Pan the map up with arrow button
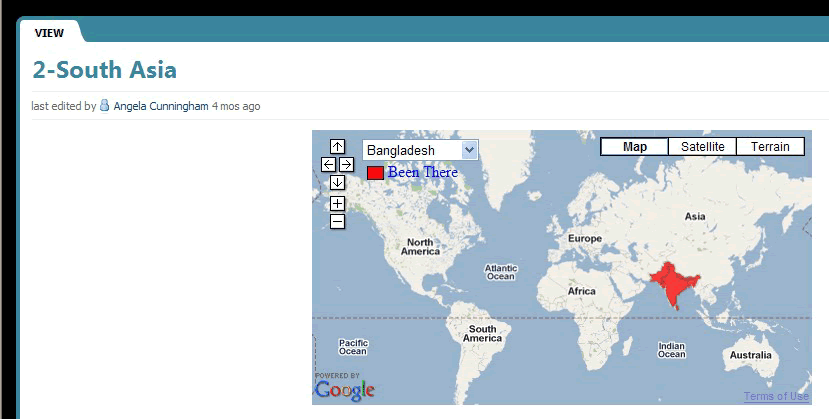The height and width of the screenshot is (419, 829). point(337,146)
